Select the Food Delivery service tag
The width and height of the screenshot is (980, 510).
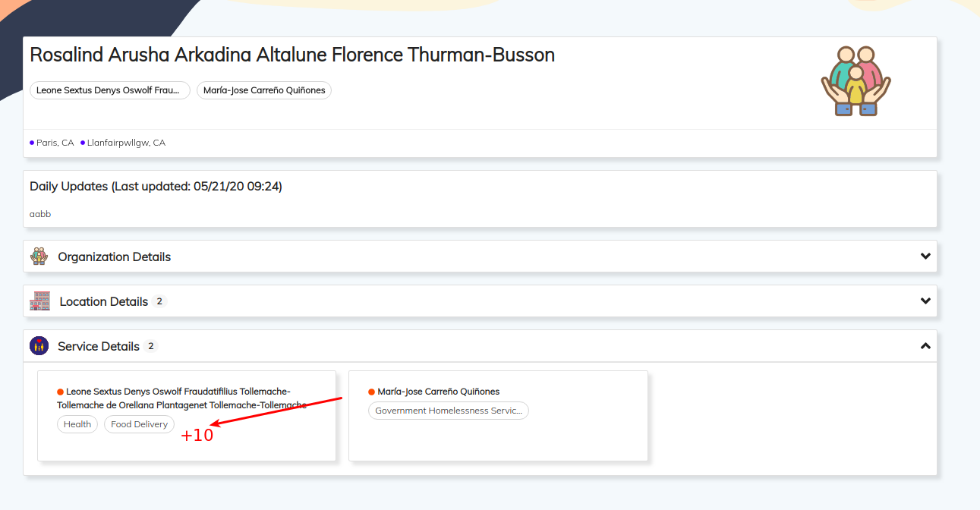[139, 424]
